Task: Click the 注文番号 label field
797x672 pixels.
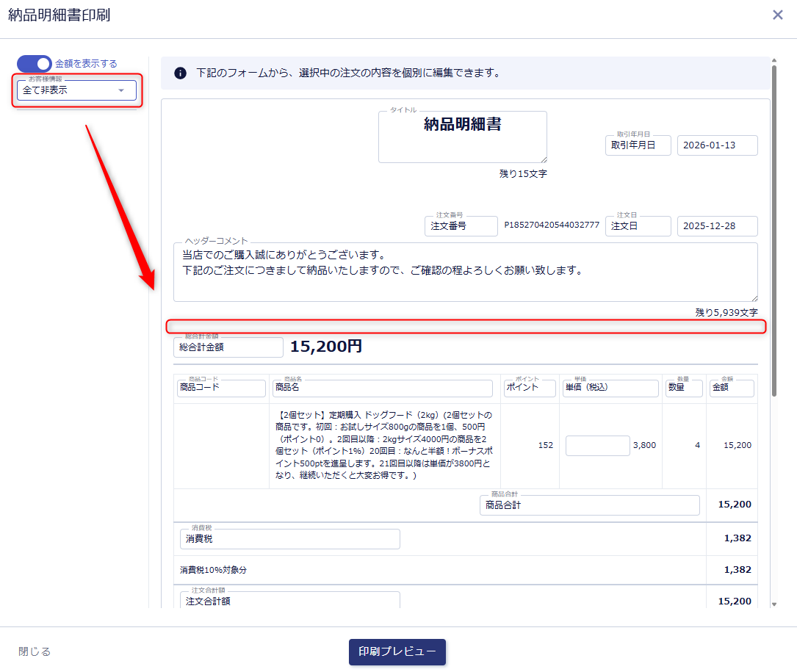Action: pyautogui.click(x=461, y=226)
